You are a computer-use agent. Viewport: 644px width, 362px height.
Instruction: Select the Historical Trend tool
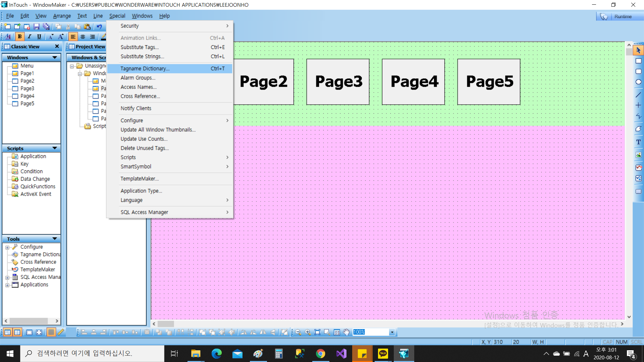(638, 178)
